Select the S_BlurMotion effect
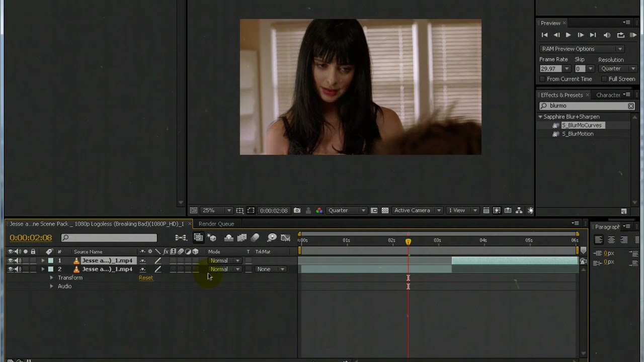The image size is (644, 362). (x=577, y=134)
